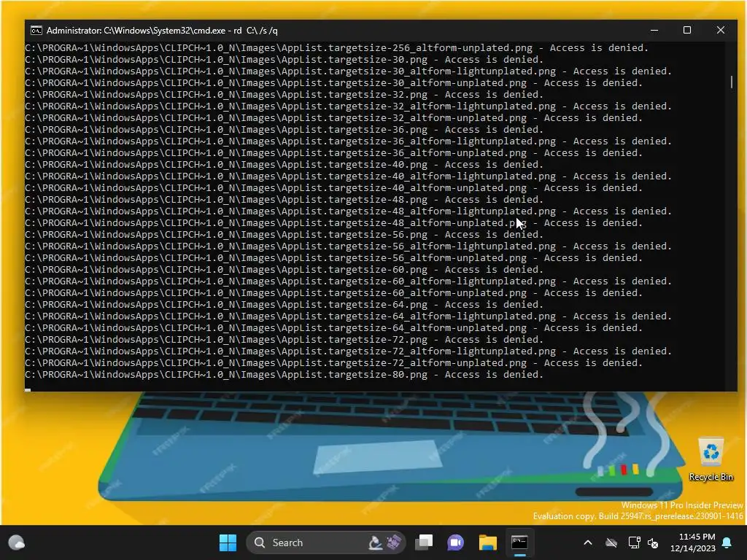Screen dimensions: 747x560
Task: Open the weather widget on taskbar
Action: (17, 542)
